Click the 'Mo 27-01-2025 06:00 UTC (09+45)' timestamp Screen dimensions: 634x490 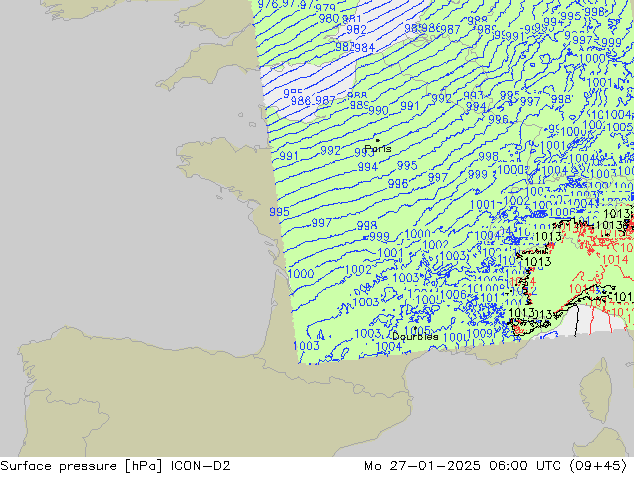tap(496, 466)
